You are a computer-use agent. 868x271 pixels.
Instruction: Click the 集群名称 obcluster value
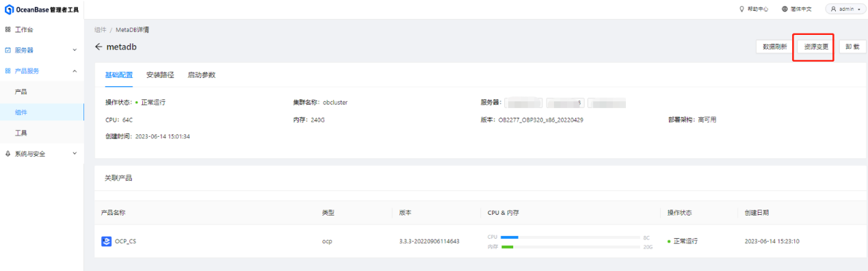[x=335, y=102]
